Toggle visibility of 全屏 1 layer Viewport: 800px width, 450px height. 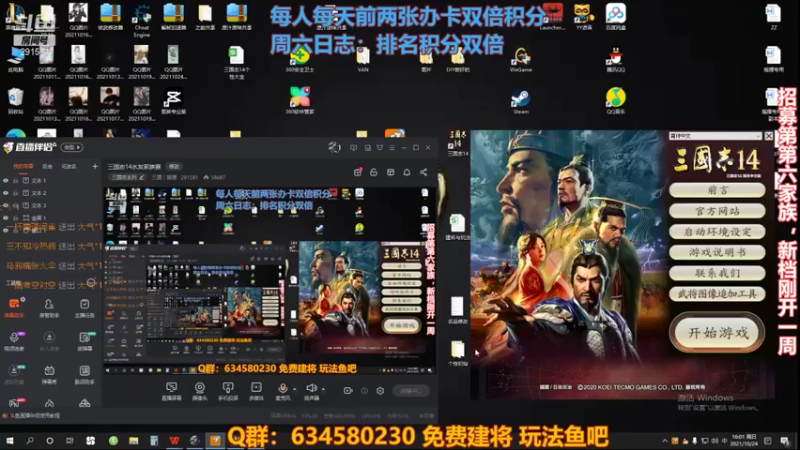(6, 218)
